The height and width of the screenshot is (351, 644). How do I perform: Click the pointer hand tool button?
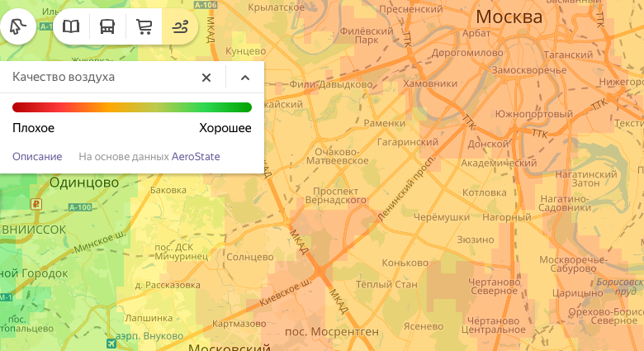coord(18,26)
